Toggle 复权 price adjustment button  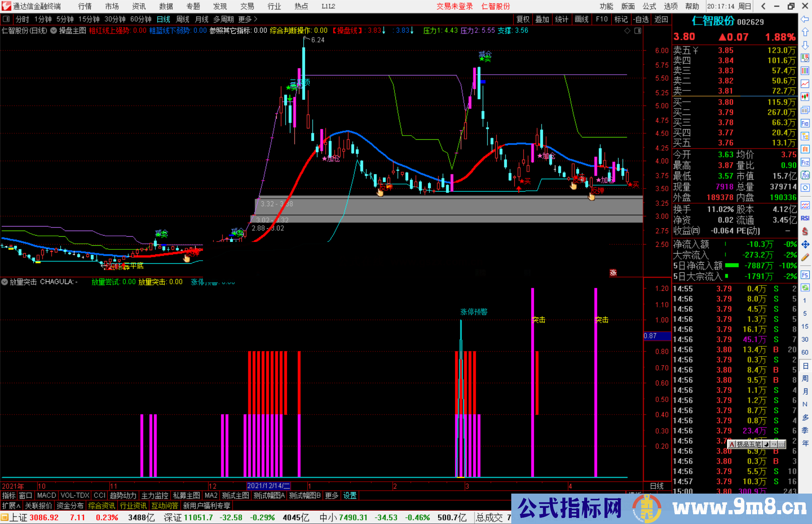pos(523,19)
